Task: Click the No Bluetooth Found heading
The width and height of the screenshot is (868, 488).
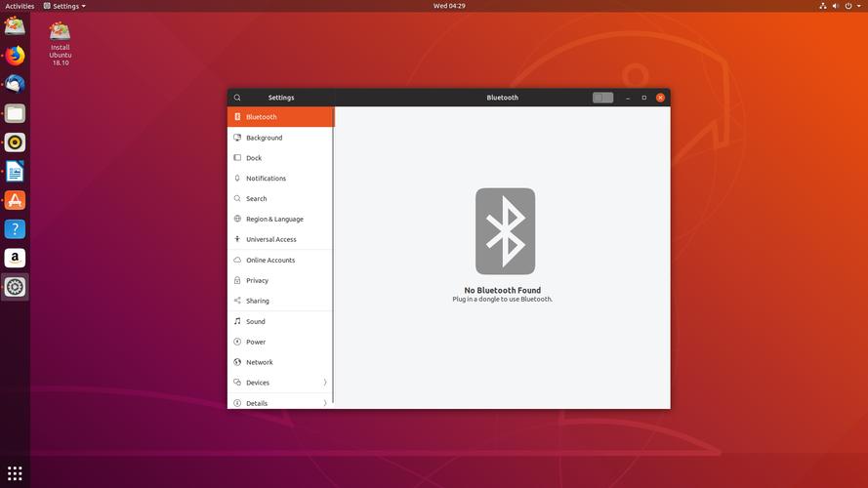Action: (x=503, y=290)
